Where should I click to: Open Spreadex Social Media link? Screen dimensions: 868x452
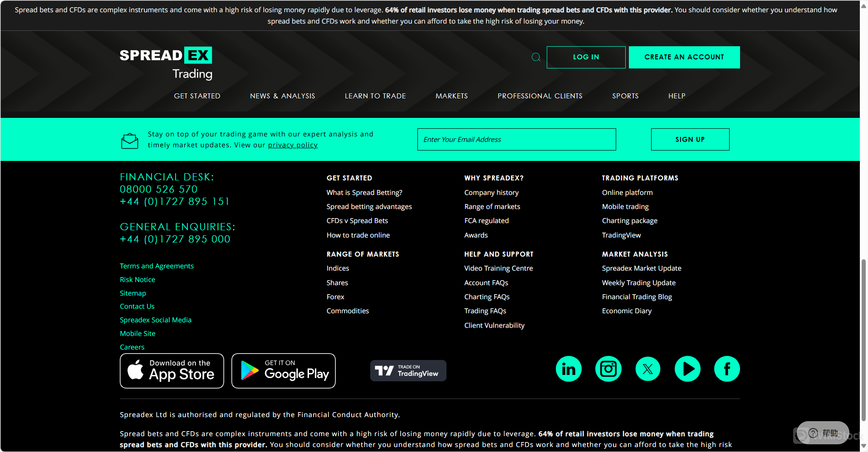[x=156, y=320]
